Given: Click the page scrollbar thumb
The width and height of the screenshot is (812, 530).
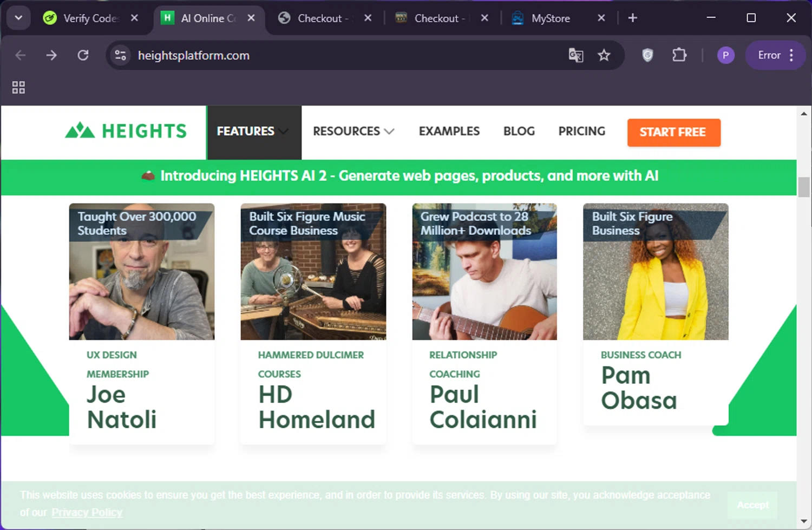Looking at the screenshot, I should pyautogui.click(x=804, y=187).
